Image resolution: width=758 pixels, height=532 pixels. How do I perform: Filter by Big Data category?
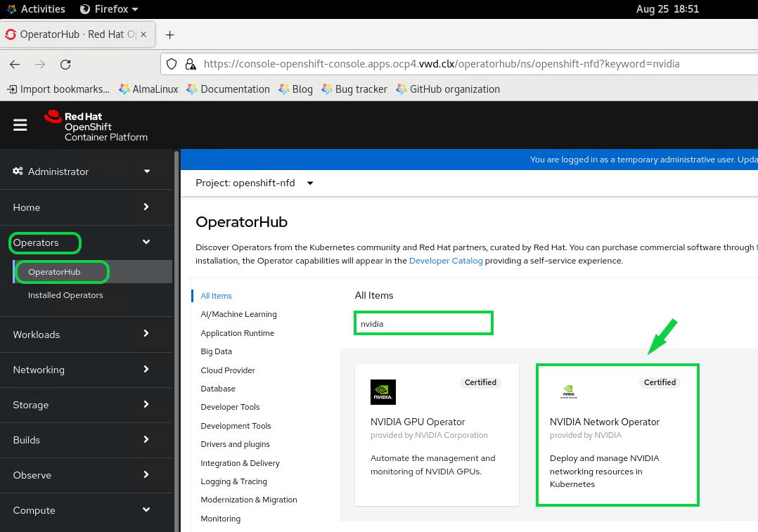(x=216, y=351)
